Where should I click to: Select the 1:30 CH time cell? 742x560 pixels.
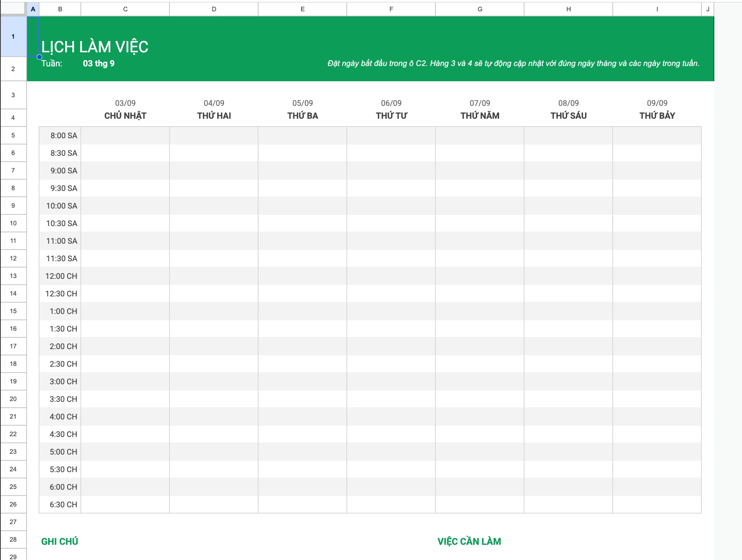(x=60, y=329)
